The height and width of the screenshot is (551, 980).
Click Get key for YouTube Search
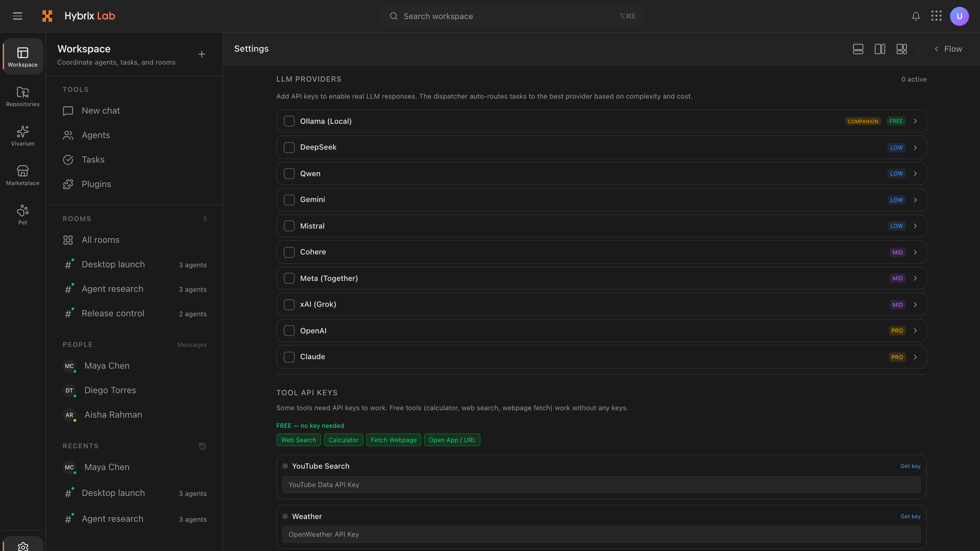[x=910, y=466]
